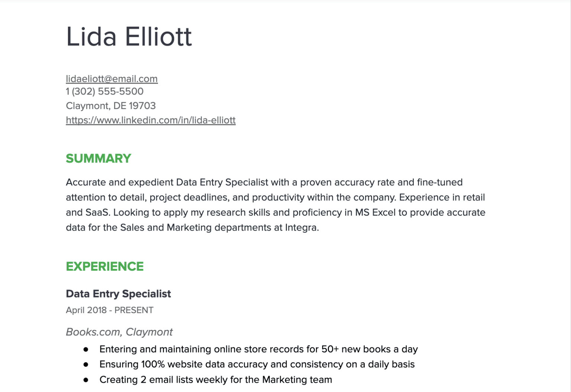Open the lidaeliott@email.com email link
This screenshot has width=571, height=392.
tap(112, 79)
